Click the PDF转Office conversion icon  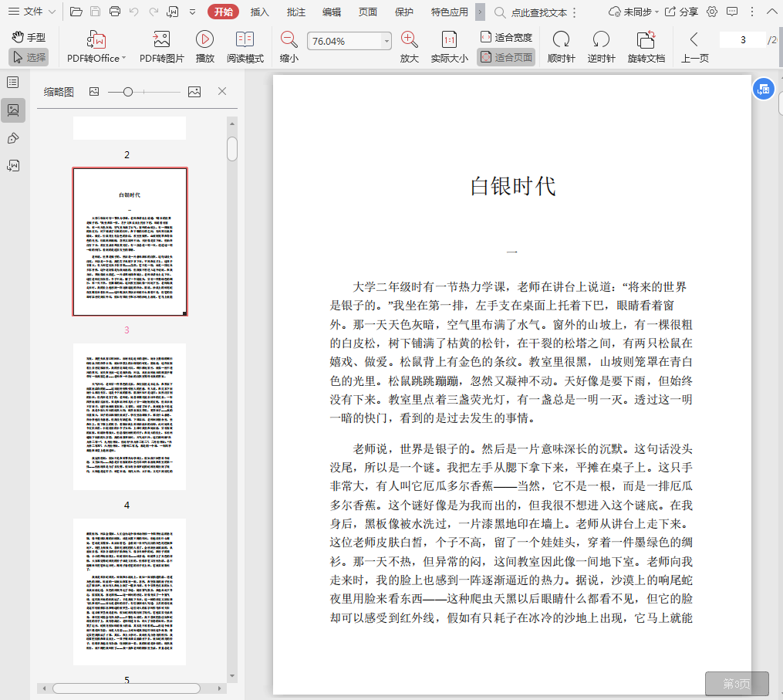coord(96,40)
